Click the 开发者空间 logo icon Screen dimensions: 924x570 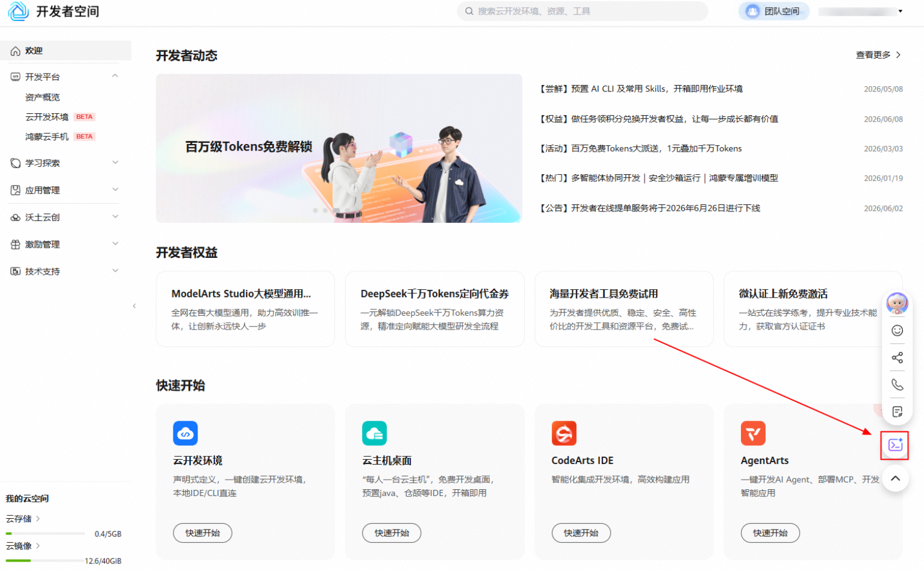18,11
